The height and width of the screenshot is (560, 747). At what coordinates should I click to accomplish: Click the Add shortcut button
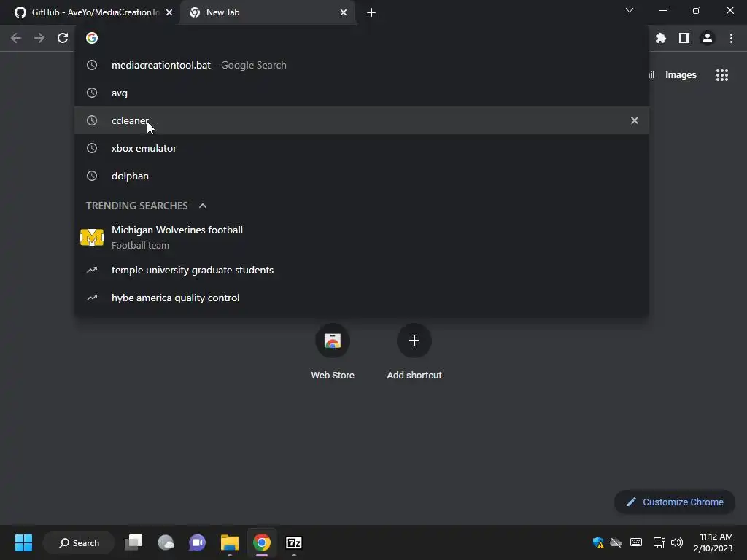(414, 352)
